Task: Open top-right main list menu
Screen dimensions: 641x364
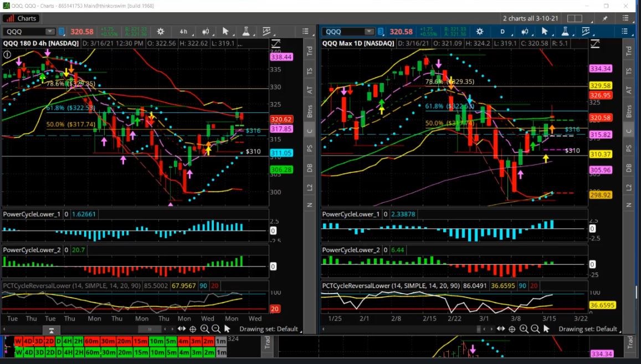Action: click(625, 18)
